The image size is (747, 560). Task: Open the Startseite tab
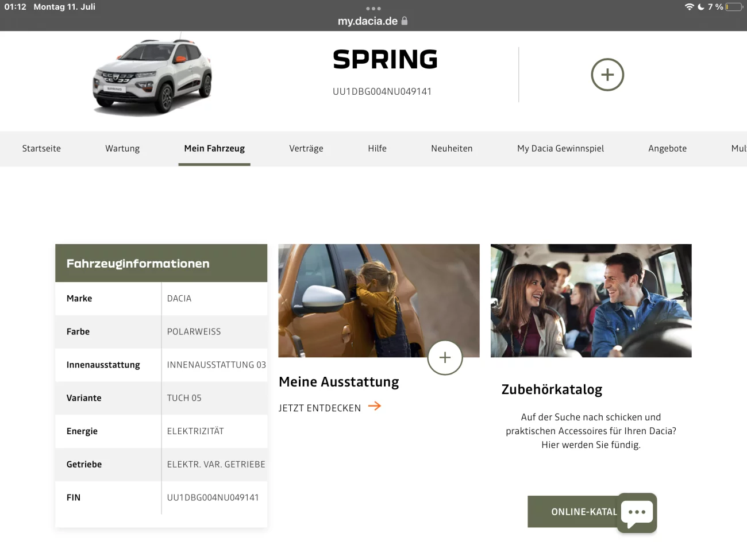(x=41, y=148)
